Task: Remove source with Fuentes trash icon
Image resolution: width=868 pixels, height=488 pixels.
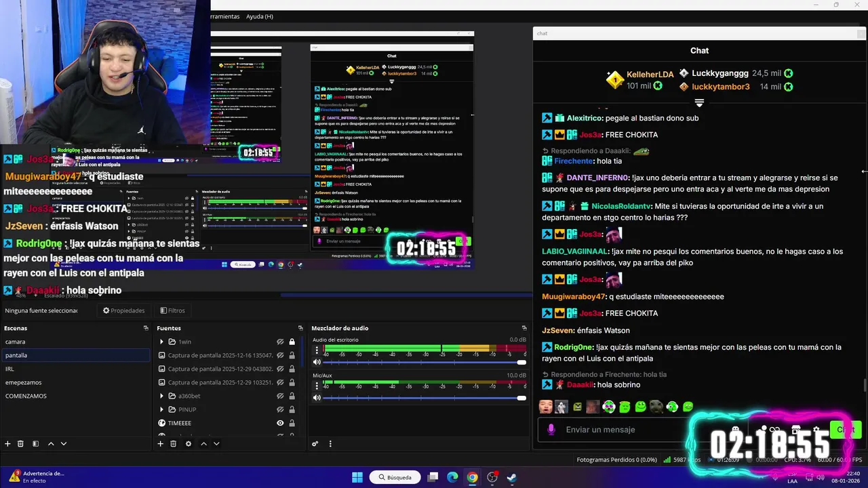Action: pyautogui.click(x=173, y=444)
